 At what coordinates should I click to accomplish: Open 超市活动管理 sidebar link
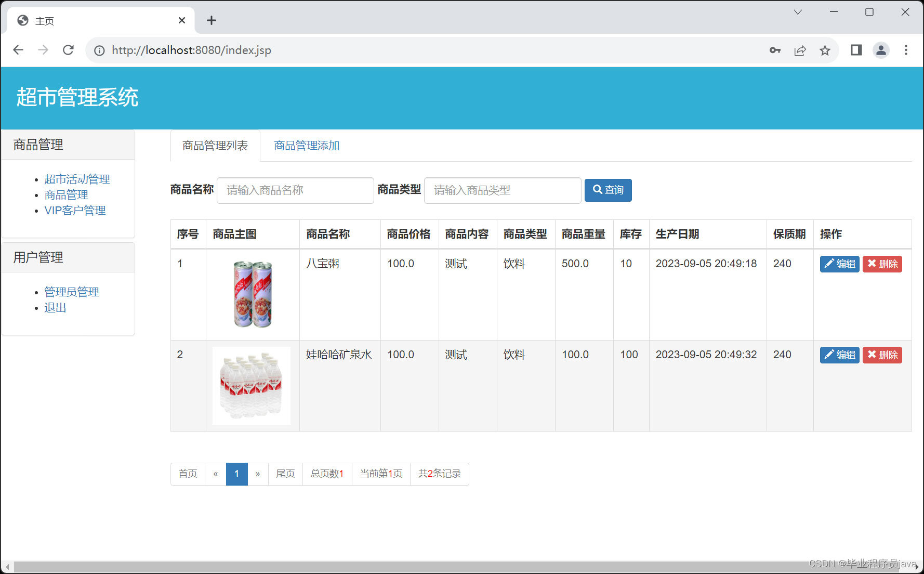(77, 179)
